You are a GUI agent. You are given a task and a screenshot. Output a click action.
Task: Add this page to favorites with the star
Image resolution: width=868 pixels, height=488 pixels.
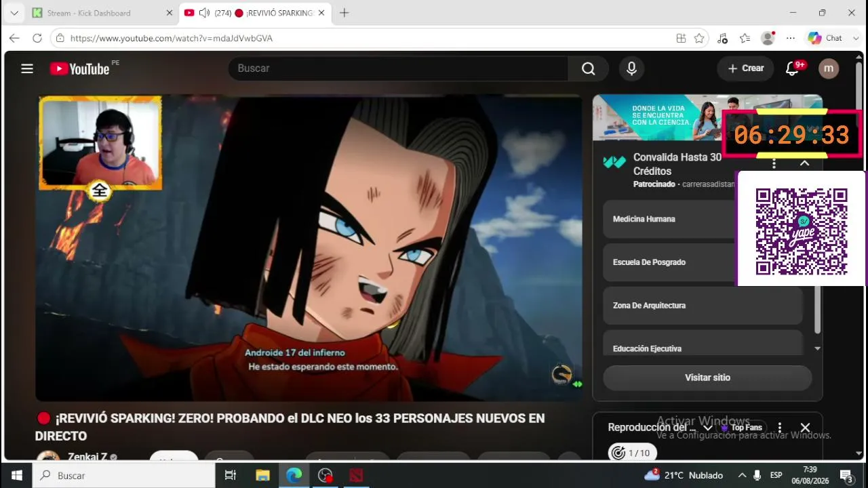[699, 38]
